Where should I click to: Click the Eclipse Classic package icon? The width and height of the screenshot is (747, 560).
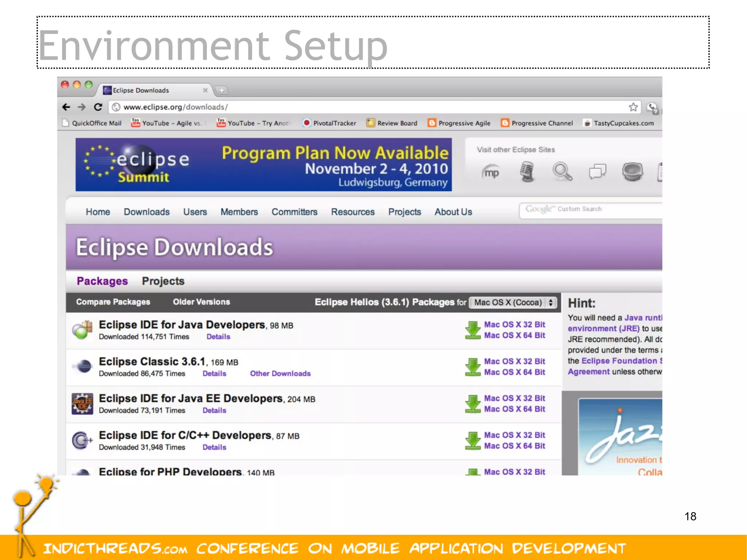click(x=82, y=366)
